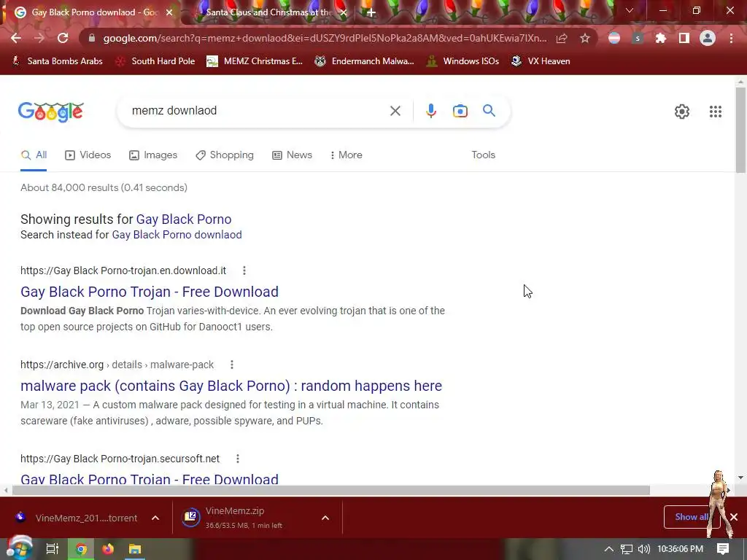This screenshot has height=560, width=747.
Task: Open Google quick settings gear
Action: pyautogui.click(x=682, y=112)
